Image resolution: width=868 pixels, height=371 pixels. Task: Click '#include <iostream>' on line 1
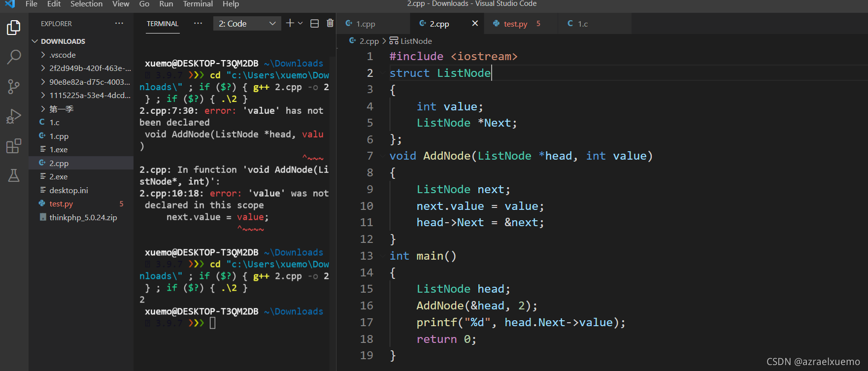pos(453,56)
